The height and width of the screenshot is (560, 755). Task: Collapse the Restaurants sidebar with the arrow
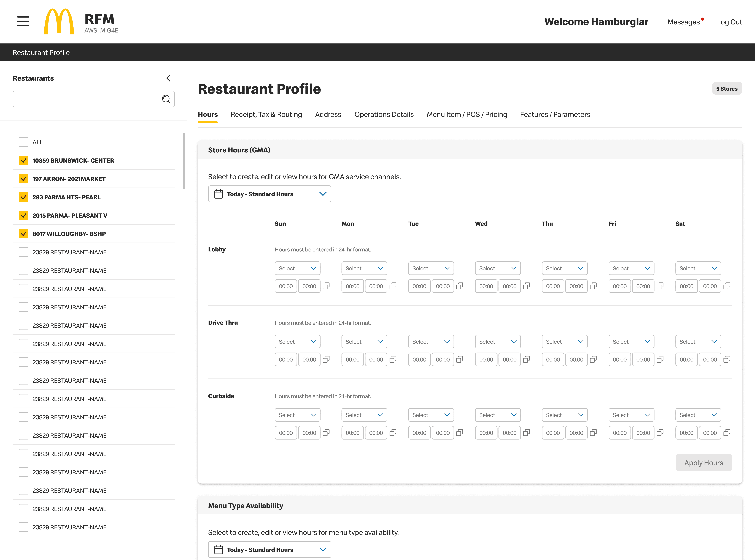coord(168,78)
